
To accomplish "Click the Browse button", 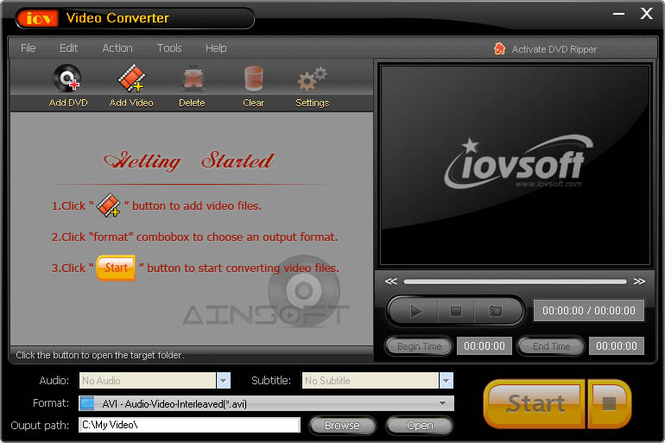I will click(341, 425).
